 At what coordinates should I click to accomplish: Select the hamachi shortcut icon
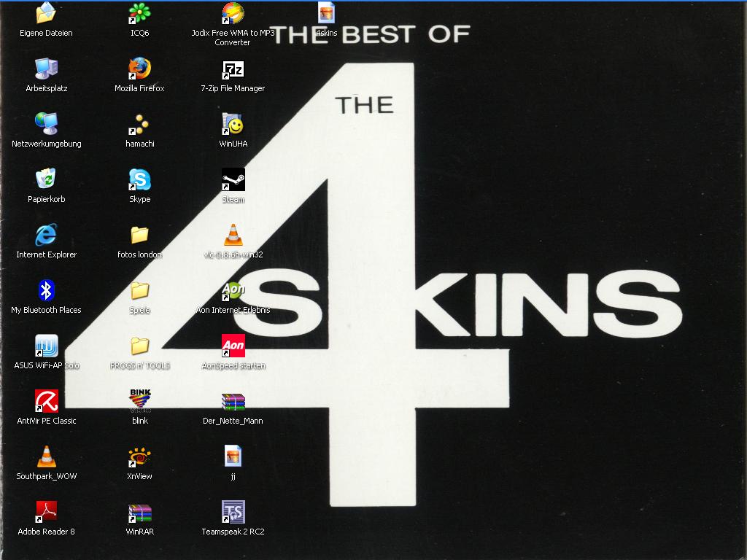pos(139,125)
